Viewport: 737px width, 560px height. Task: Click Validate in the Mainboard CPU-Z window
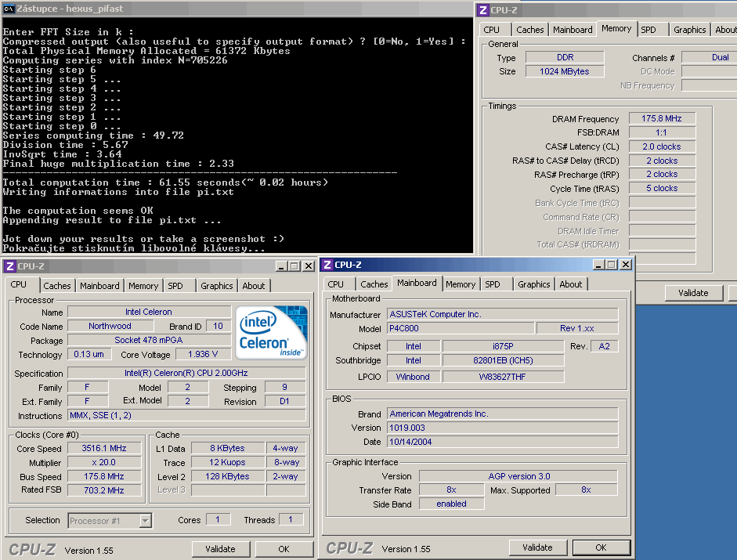pos(538,547)
